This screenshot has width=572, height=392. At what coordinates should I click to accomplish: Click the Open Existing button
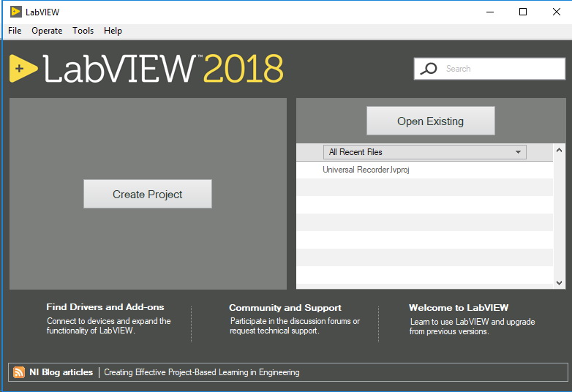tap(430, 121)
